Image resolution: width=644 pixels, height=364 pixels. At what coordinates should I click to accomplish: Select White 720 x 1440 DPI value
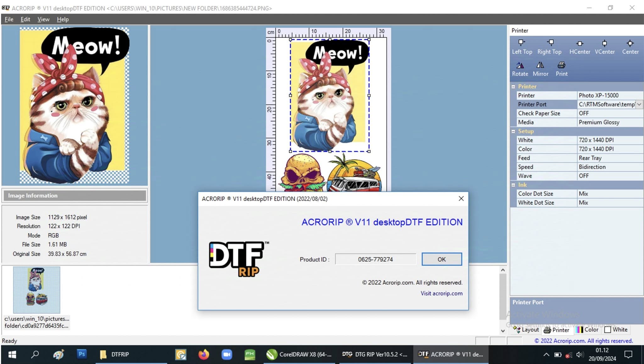610,140
